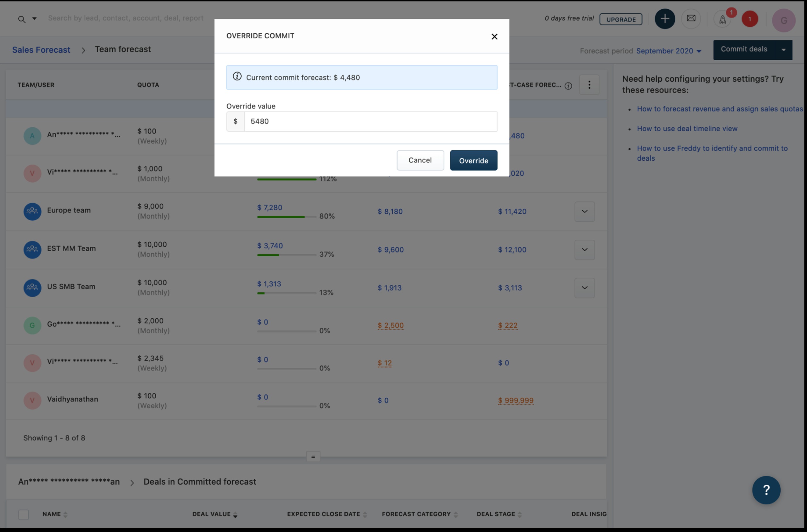Expand the EST MM Team row

coord(584,250)
